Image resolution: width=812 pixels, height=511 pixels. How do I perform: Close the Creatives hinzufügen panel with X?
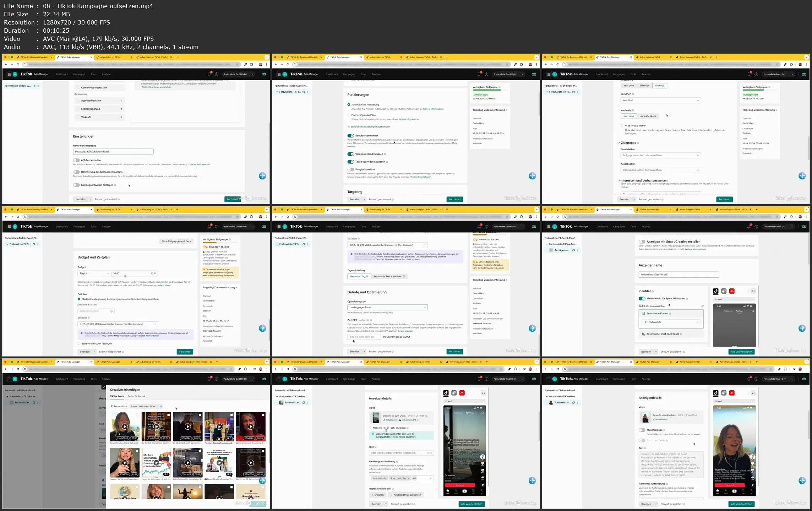tap(103, 387)
